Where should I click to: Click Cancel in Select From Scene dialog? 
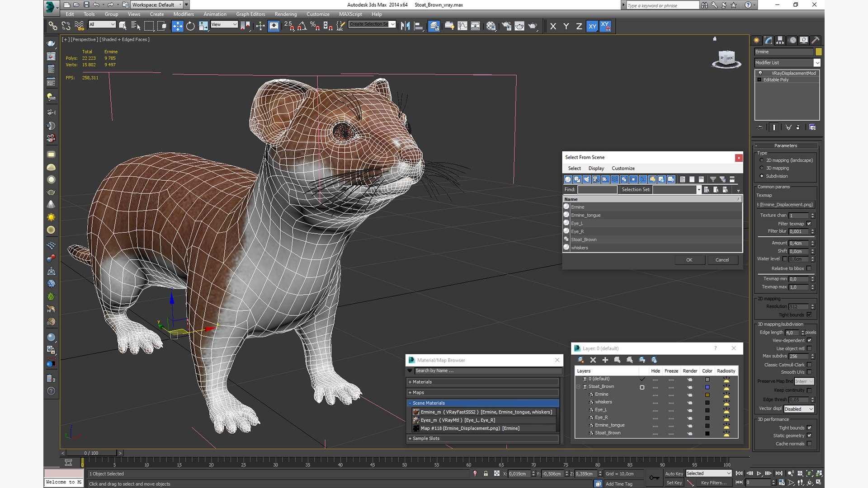click(722, 260)
